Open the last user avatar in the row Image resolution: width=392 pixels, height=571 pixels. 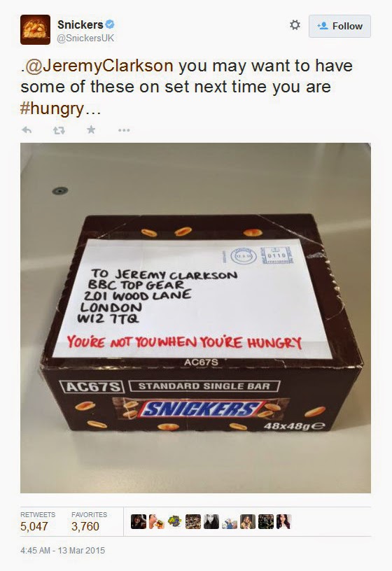[284, 521]
